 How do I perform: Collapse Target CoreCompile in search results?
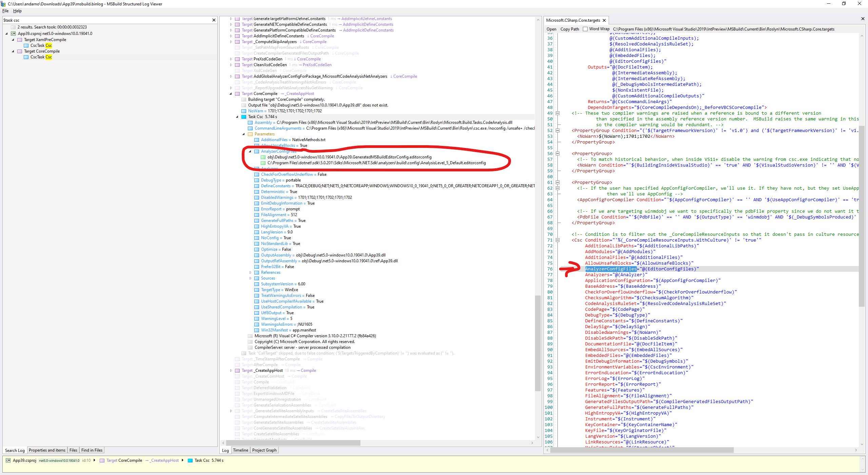tap(13, 51)
